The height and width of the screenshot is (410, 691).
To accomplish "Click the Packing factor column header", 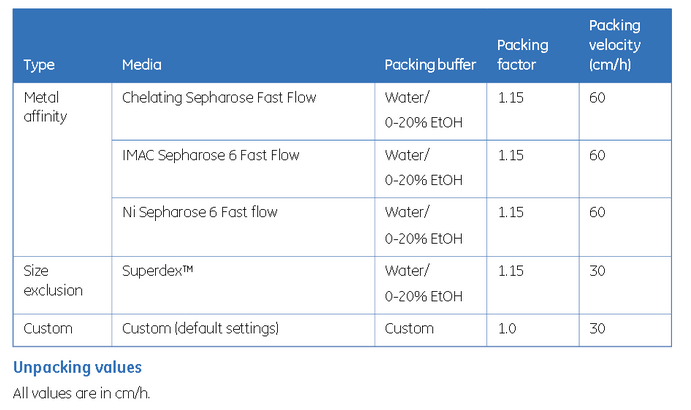I will click(x=522, y=55).
